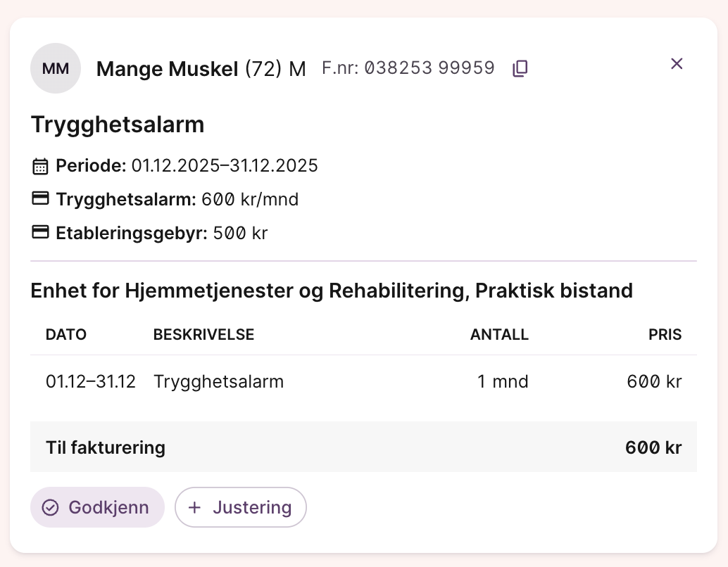Image resolution: width=728 pixels, height=567 pixels.
Task: Click the DATO column header
Action: pyautogui.click(x=66, y=335)
